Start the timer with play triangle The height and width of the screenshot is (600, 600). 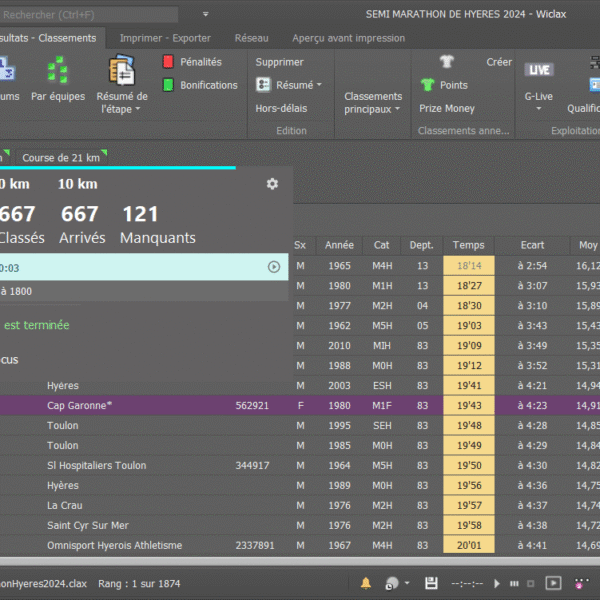tap(497, 584)
